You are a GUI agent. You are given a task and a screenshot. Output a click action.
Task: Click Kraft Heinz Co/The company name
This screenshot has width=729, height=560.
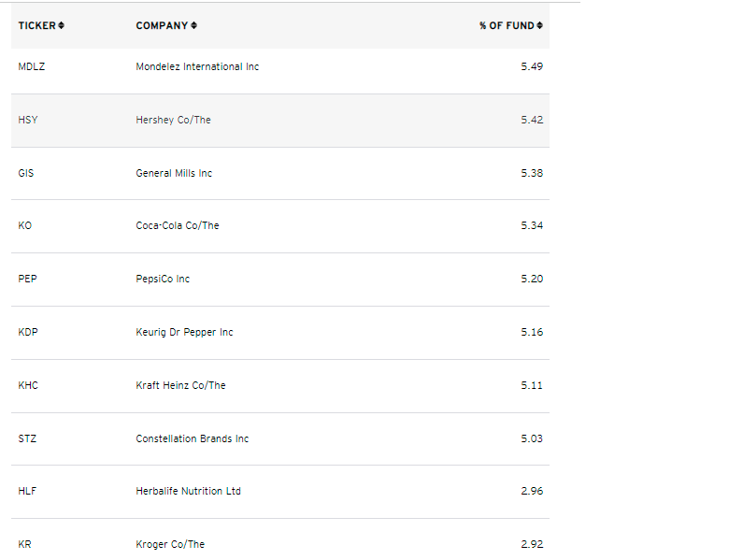[180, 385]
